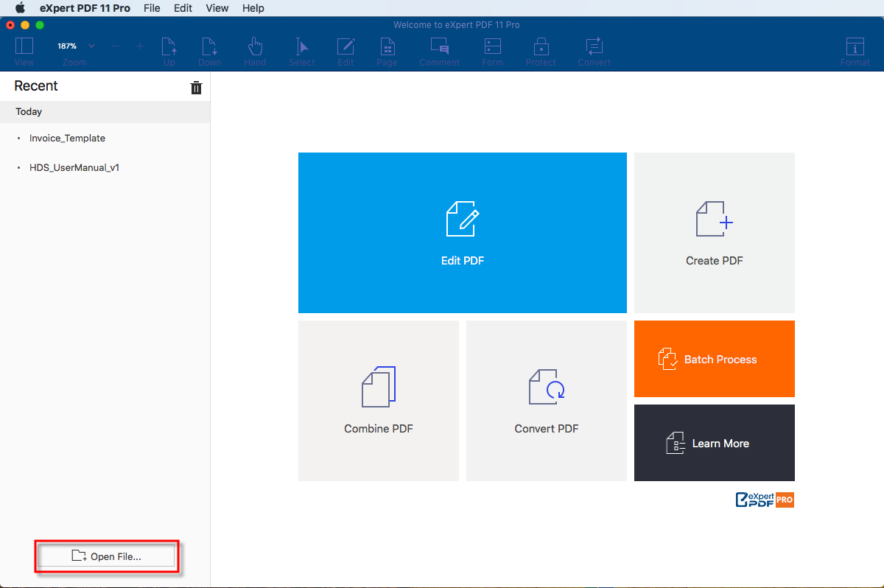Screen dimensions: 884x588
Task: Click the Learn More tile
Action: click(715, 443)
